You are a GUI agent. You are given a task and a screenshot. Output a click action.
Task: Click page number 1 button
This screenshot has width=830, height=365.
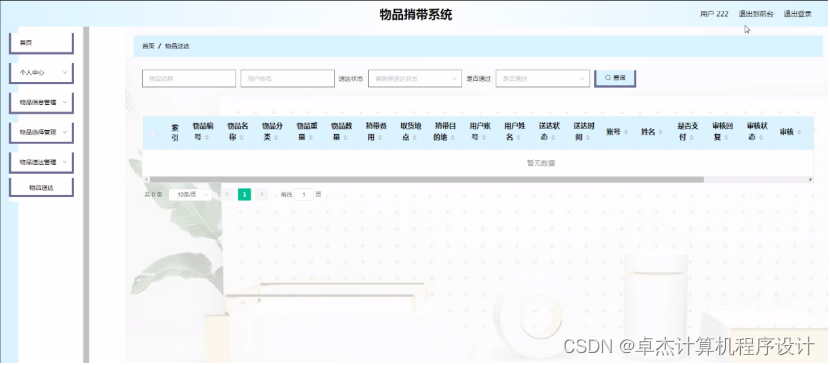[x=244, y=195]
